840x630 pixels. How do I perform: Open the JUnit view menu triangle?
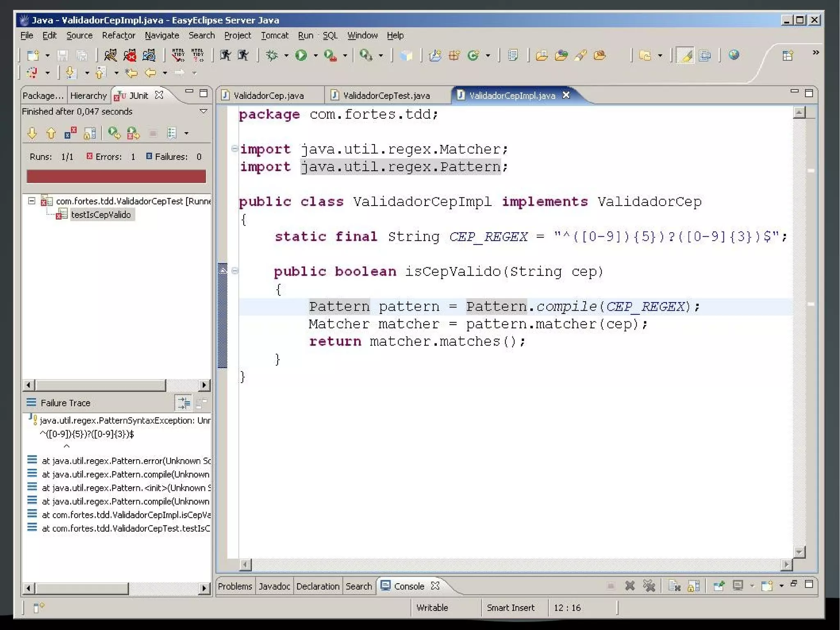click(203, 111)
